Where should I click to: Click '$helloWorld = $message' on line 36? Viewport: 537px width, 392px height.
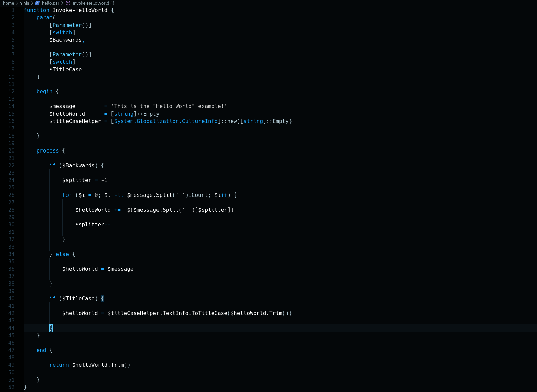98,269
